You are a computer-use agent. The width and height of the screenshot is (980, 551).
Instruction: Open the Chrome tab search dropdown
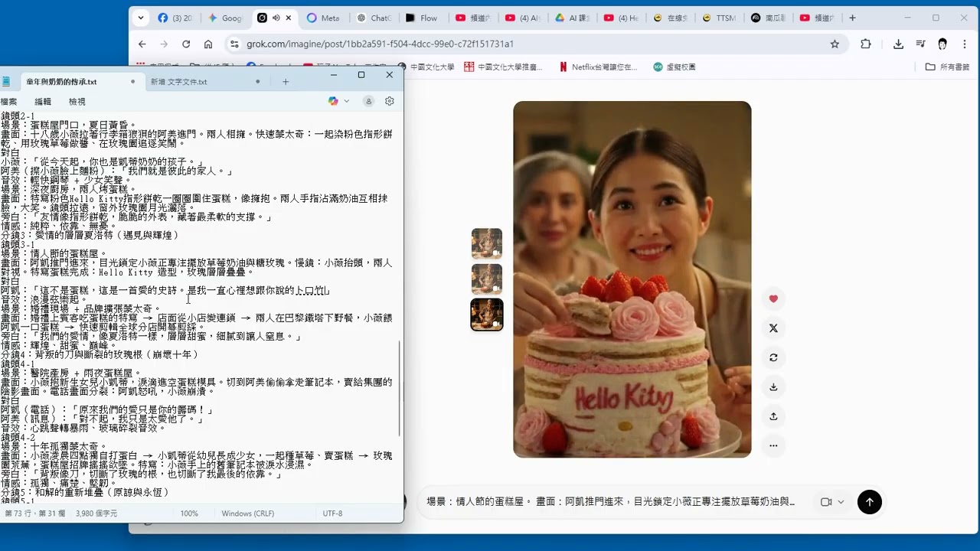[140, 18]
